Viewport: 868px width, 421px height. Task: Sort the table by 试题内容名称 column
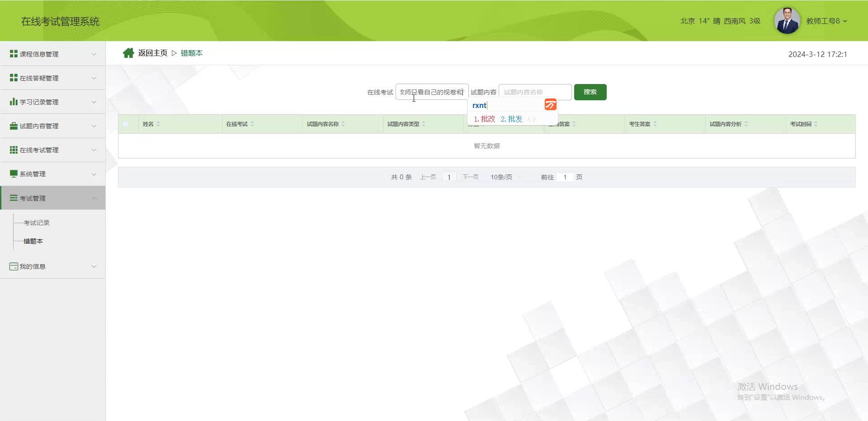(343, 124)
